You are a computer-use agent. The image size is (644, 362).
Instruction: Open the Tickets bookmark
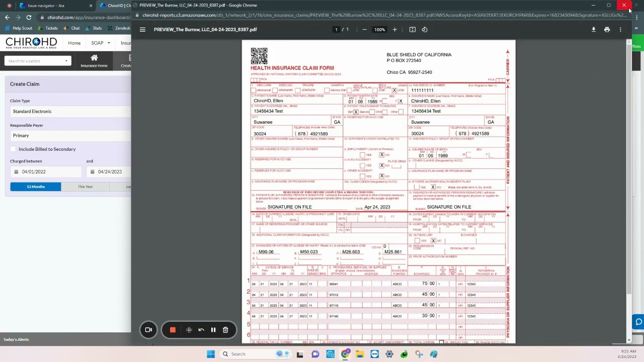pos(48,28)
